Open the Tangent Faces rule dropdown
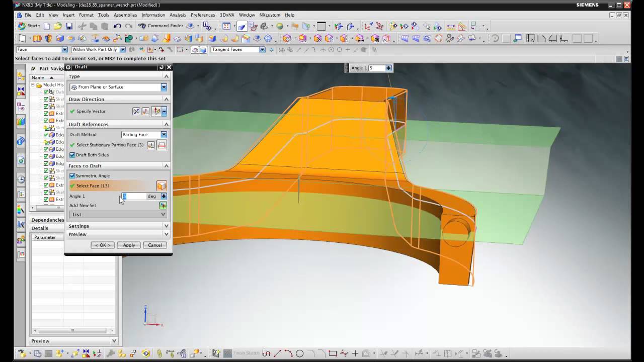Screen dimensions: 644x362 262,49
